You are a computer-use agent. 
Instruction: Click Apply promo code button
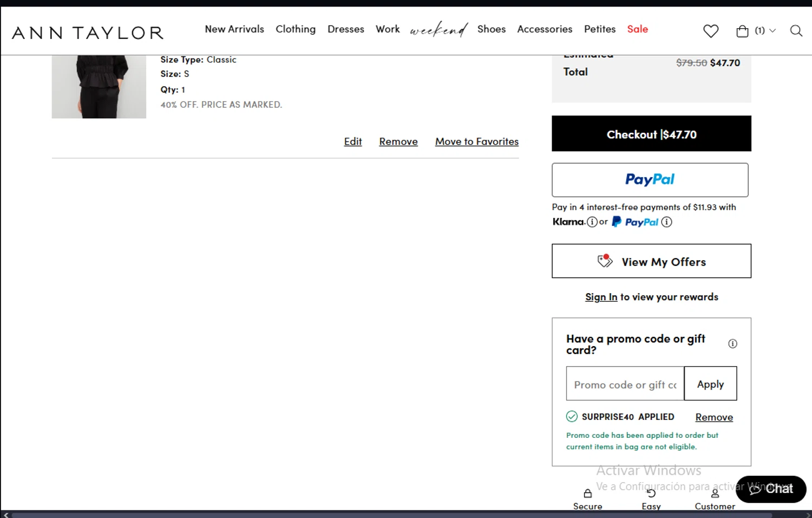710,384
